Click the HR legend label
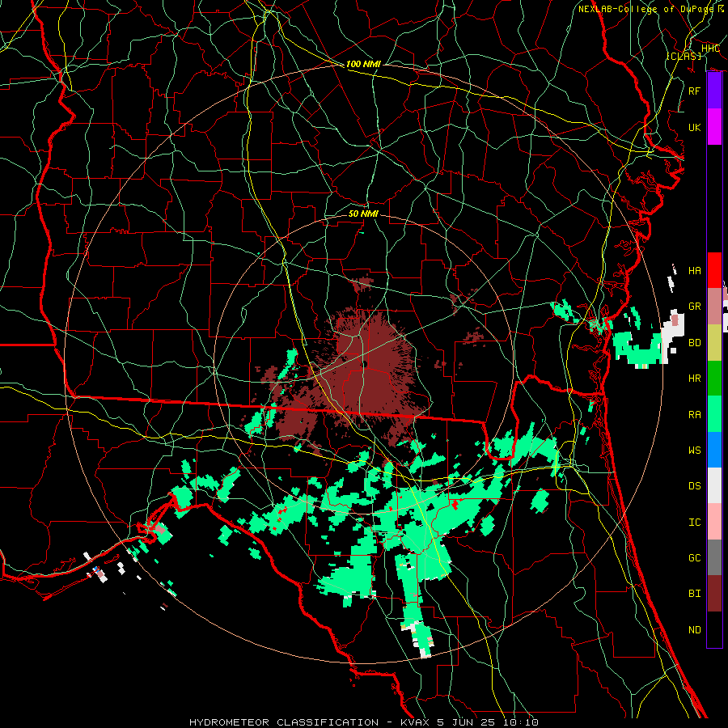 [x=695, y=379]
